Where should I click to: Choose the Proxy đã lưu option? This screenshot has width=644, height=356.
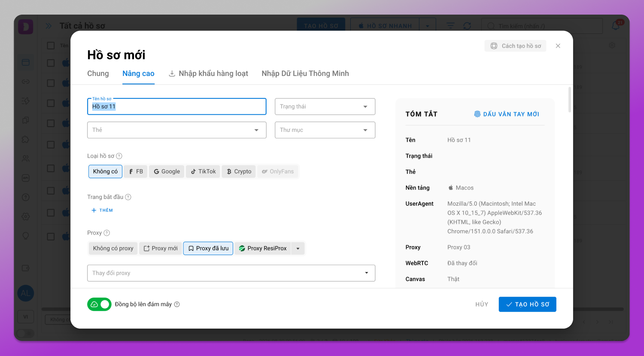208,248
